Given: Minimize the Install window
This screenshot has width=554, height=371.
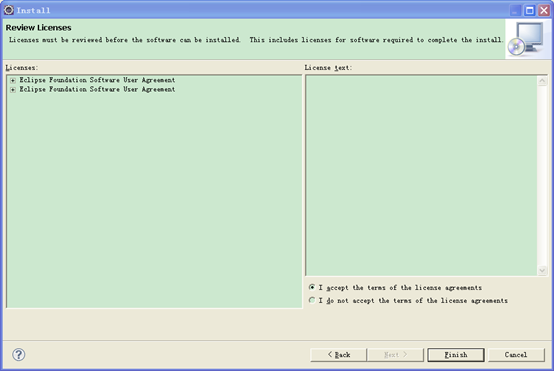Looking at the screenshot, I should pyautogui.click(x=515, y=11).
